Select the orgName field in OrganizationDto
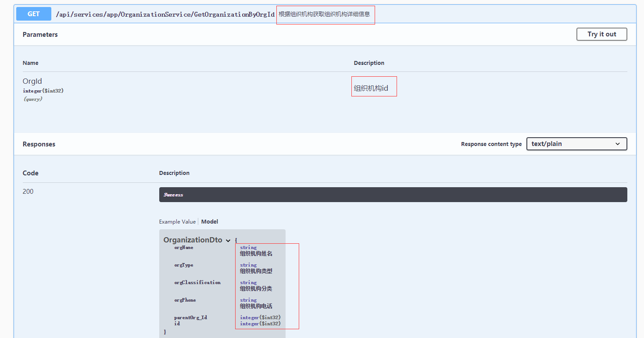This screenshot has height=338, width=644. point(183,247)
